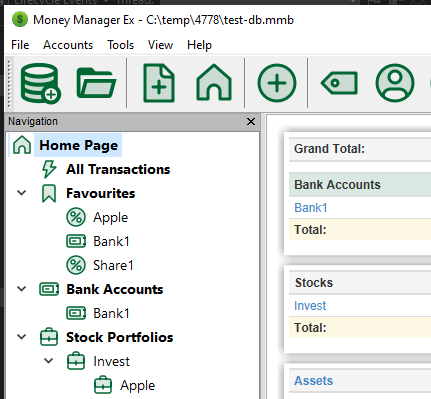Click the Grand Total label
431x399 pixels.
point(329,149)
